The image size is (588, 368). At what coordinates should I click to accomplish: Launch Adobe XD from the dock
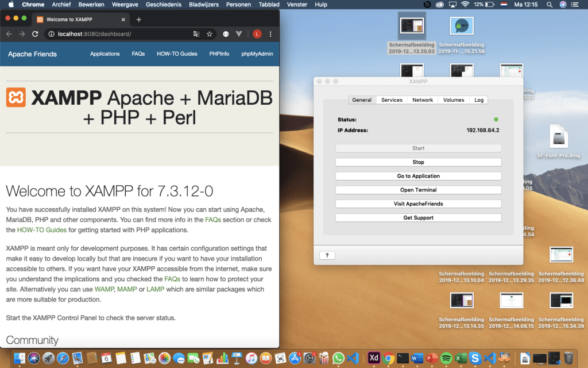(x=373, y=358)
